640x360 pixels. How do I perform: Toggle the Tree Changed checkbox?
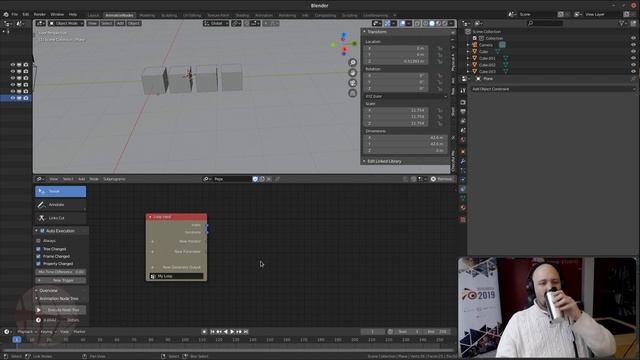coord(38,249)
